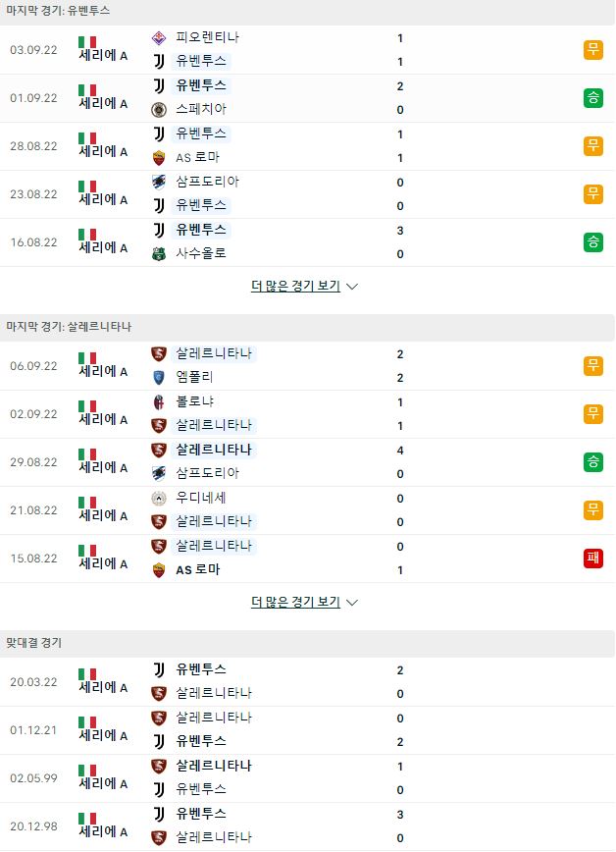Open 살레르니타나 team link in 엠폴리 match
616x852 pixels.
tap(214, 353)
